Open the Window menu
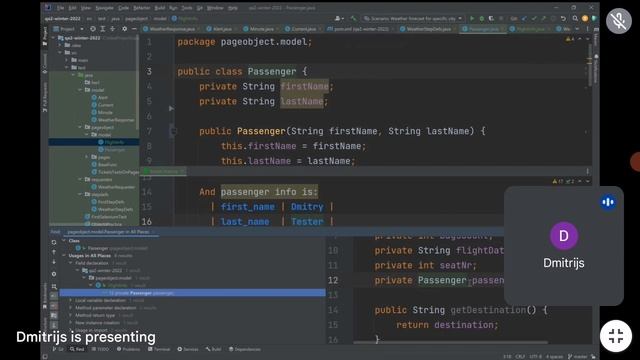Image resolution: width=640 pixels, height=360 pixels. pos(215,8)
